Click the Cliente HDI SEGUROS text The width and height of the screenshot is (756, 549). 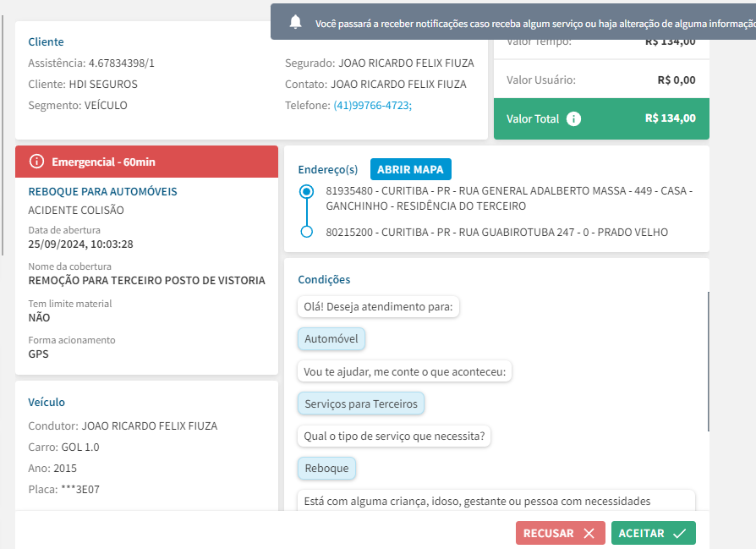pyautogui.click(x=103, y=85)
